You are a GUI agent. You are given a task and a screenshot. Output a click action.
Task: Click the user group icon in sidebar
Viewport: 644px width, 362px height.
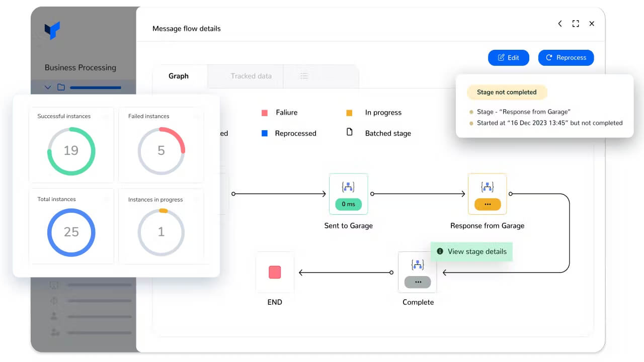click(x=55, y=332)
